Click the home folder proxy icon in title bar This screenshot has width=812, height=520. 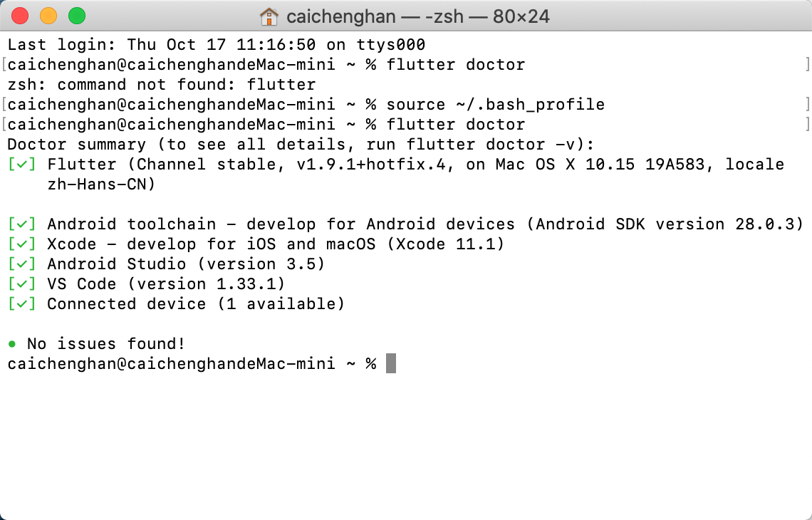point(271,16)
